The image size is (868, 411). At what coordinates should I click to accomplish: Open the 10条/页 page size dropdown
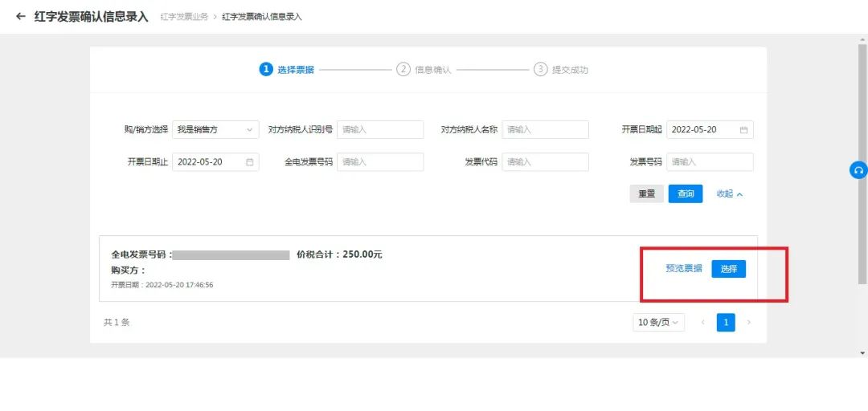pos(659,323)
